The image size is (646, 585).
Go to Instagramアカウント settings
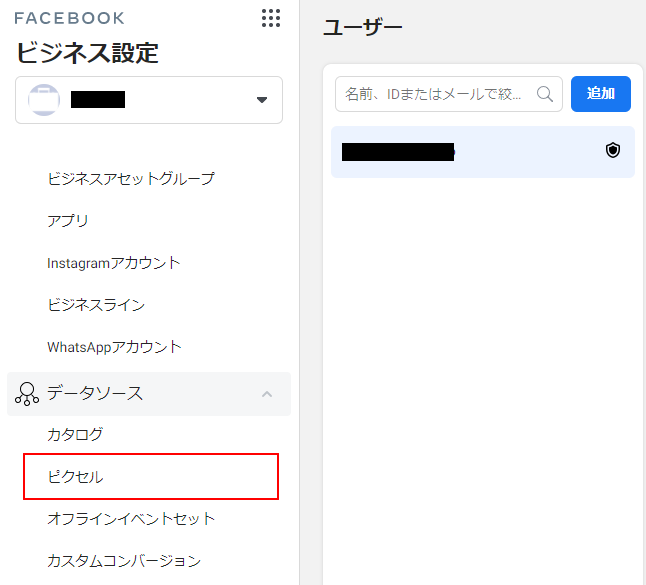pos(114,263)
